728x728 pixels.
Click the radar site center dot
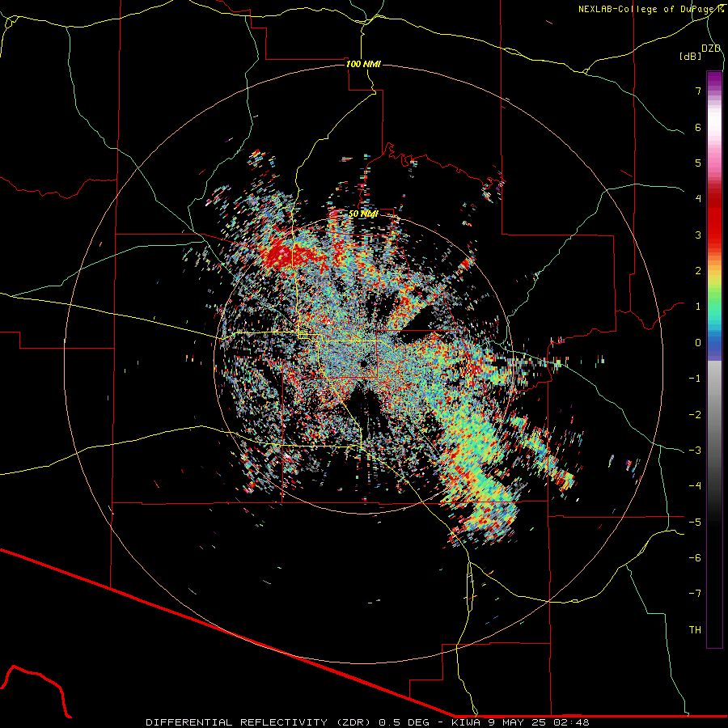363,362
